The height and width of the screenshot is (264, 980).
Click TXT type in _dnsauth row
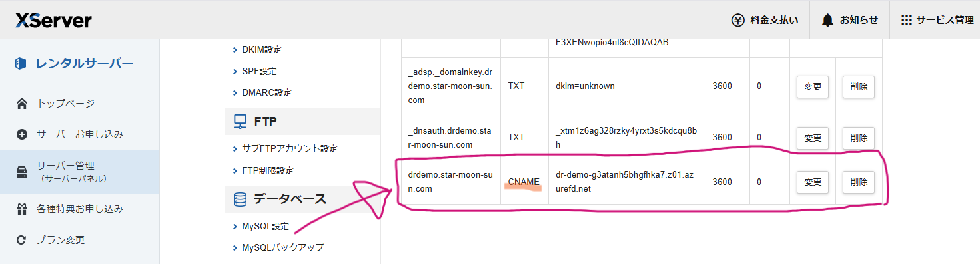click(516, 138)
